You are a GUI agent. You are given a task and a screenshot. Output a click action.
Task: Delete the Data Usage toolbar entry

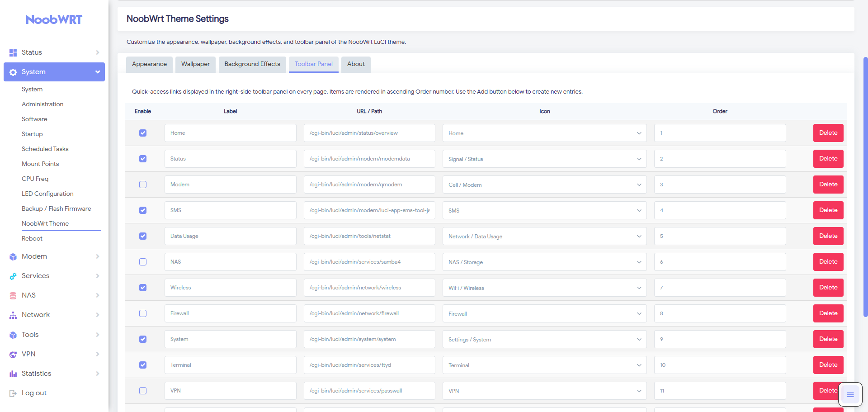pyautogui.click(x=828, y=236)
